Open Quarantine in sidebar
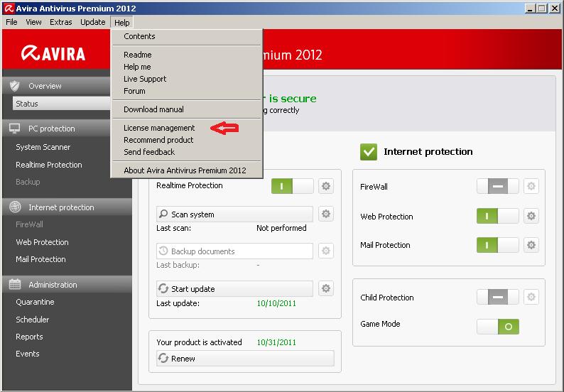 (35, 302)
